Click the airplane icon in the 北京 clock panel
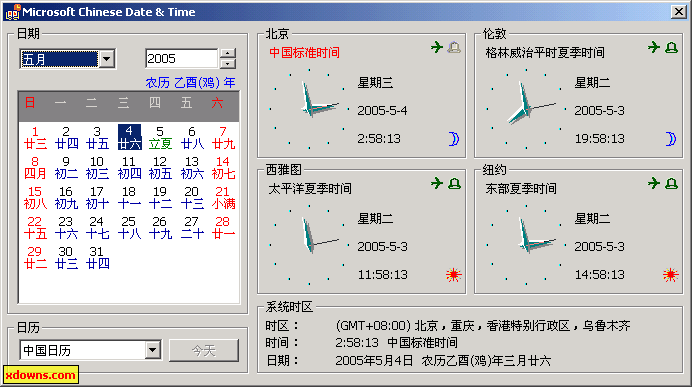The image size is (692, 387). coord(437,47)
